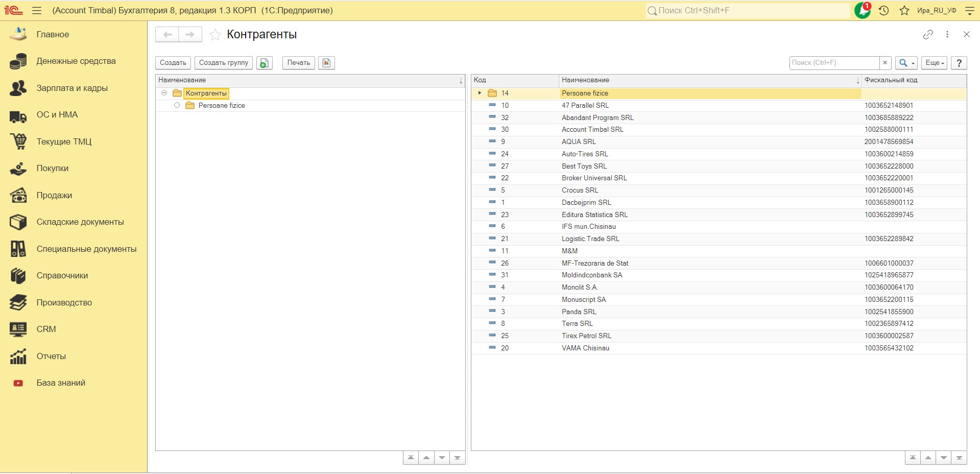The height and width of the screenshot is (474, 980).
Task: Open notifications bell icon
Action: pyautogui.click(x=863, y=10)
